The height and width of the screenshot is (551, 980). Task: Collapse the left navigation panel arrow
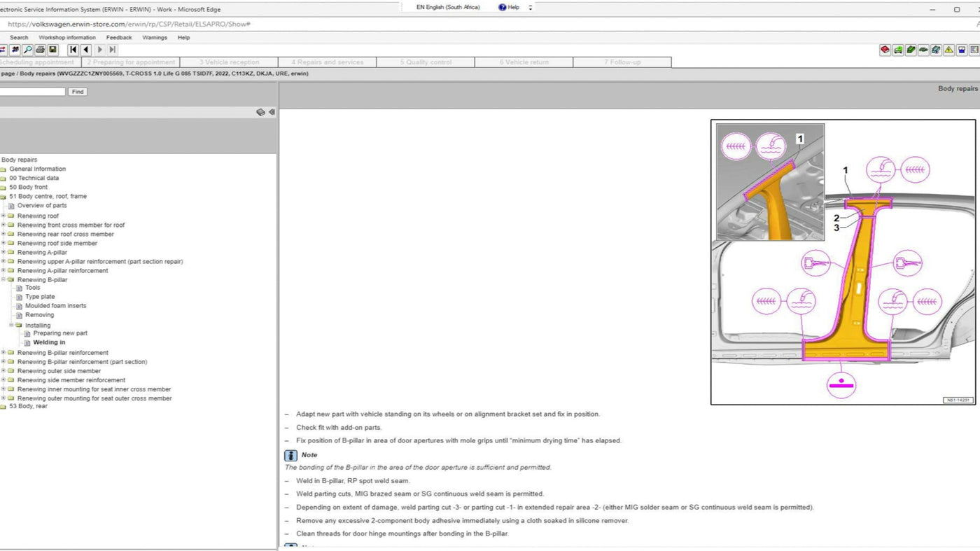272,112
